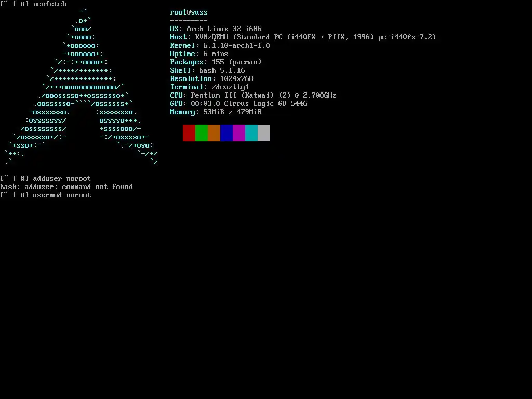
Task: Click the red color block
Action: [x=189, y=132]
